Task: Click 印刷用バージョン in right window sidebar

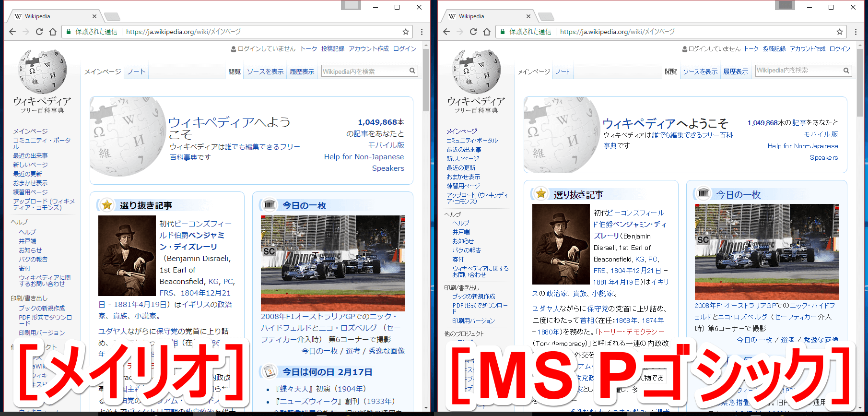Action: pos(473,321)
